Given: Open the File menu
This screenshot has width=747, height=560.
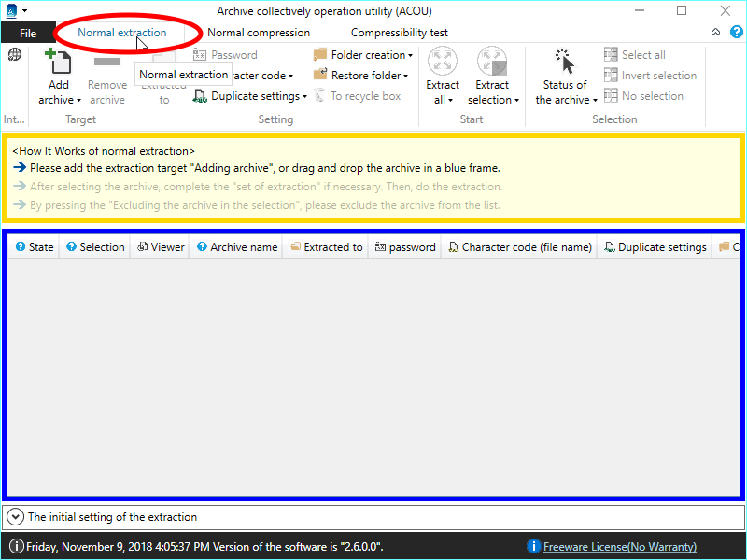Looking at the screenshot, I should point(28,33).
